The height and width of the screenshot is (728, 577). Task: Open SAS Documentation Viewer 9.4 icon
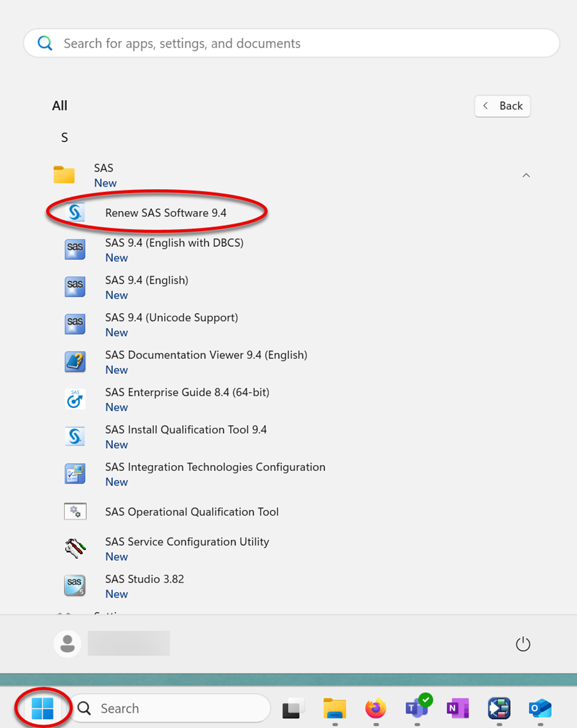[x=75, y=362]
